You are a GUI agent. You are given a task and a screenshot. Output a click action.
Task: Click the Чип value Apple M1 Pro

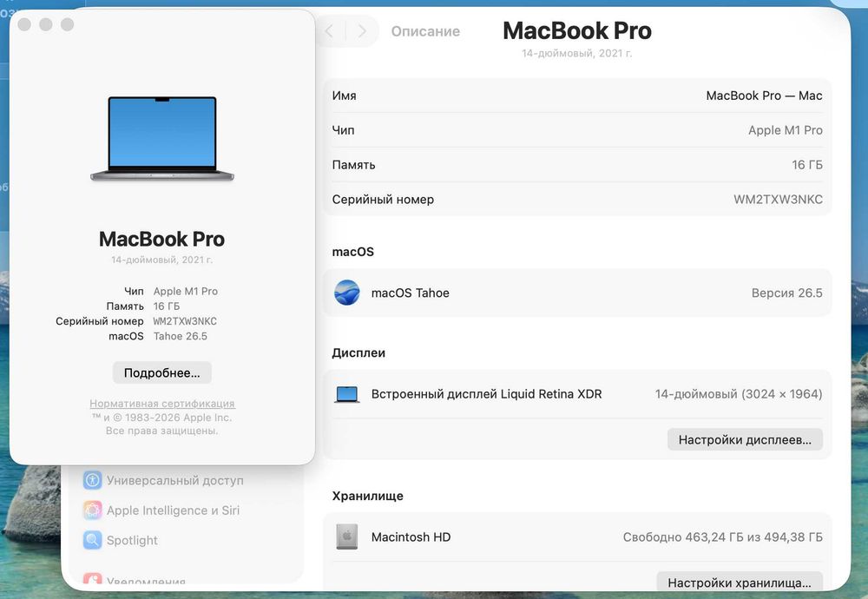pyautogui.click(x=785, y=130)
